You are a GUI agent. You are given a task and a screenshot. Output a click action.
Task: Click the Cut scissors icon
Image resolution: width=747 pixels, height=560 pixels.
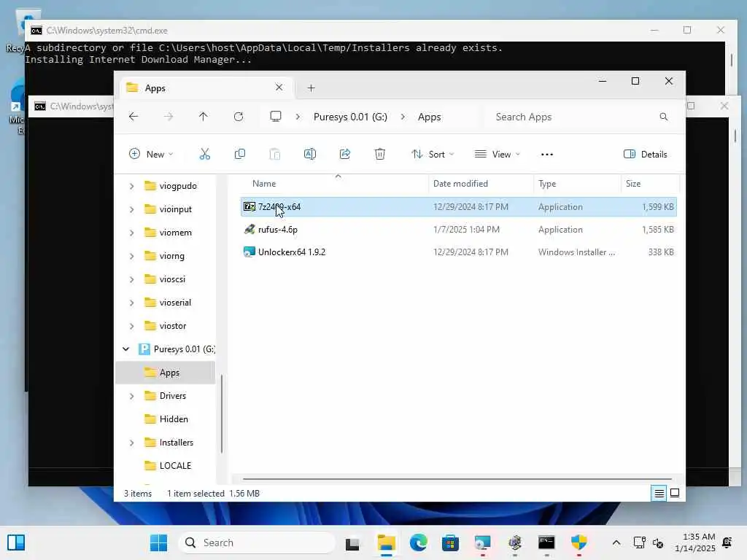click(205, 155)
